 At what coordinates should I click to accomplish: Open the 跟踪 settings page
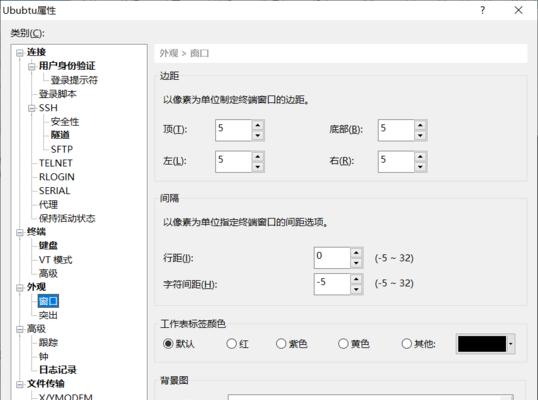coord(48,342)
